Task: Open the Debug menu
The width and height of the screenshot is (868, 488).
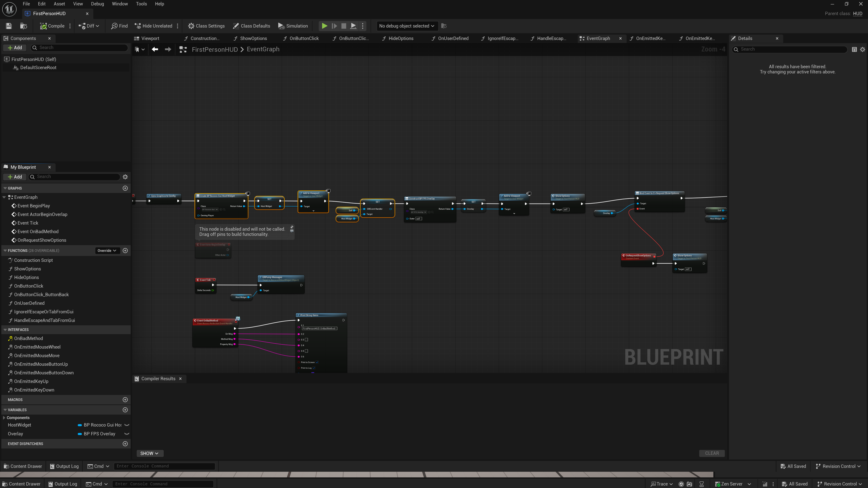Action: click(97, 4)
